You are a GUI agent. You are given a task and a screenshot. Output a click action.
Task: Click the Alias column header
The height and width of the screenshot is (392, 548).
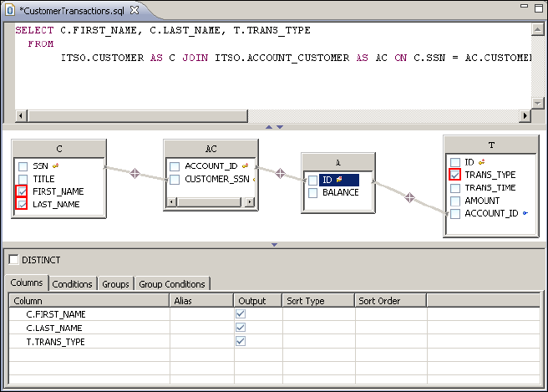point(201,301)
